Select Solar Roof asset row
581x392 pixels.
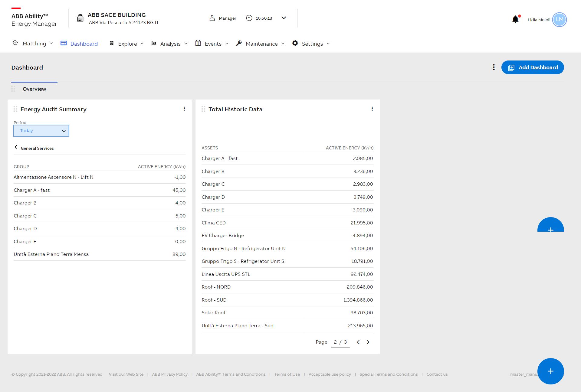pyautogui.click(x=287, y=313)
